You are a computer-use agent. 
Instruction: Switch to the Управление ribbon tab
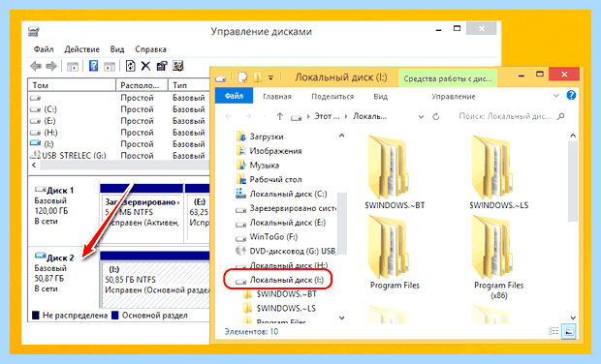[454, 97]
